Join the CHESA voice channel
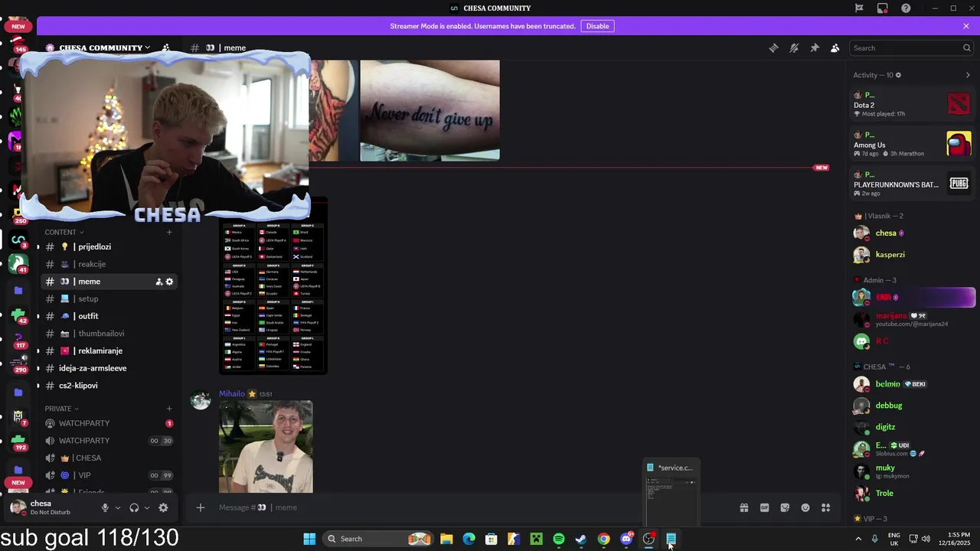 [110, 458]
